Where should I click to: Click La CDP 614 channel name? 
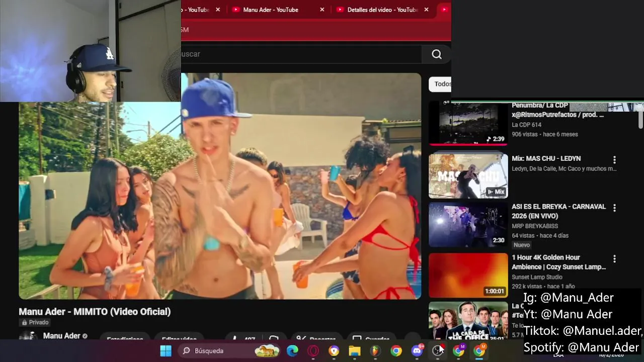pyautogui.click(x=526, y=125)
